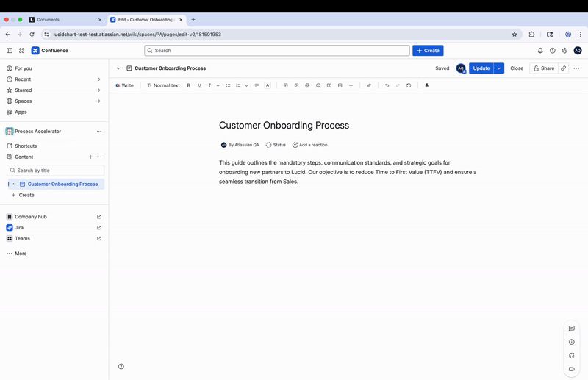Open Write AI assistant

coord(125,85)
